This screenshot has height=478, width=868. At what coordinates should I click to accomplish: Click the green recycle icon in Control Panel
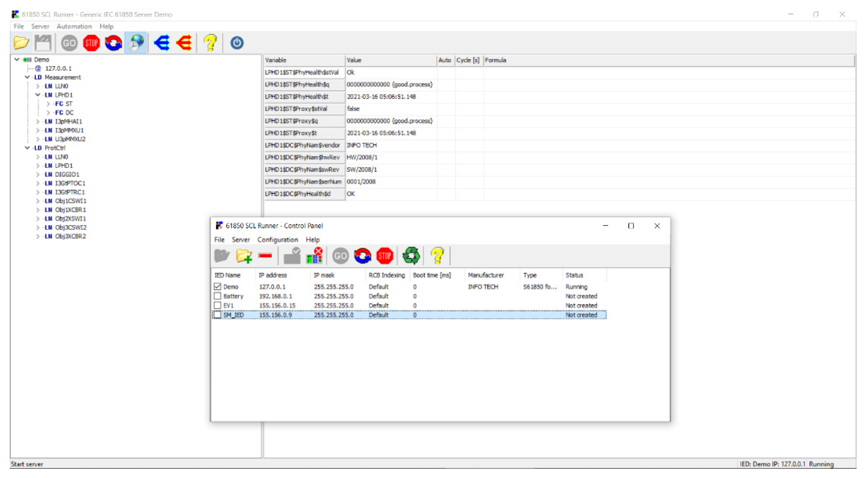tap(411, 256)
